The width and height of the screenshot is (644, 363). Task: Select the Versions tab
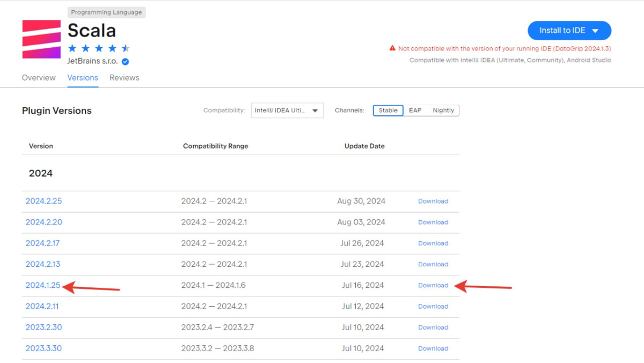(83, 78)
